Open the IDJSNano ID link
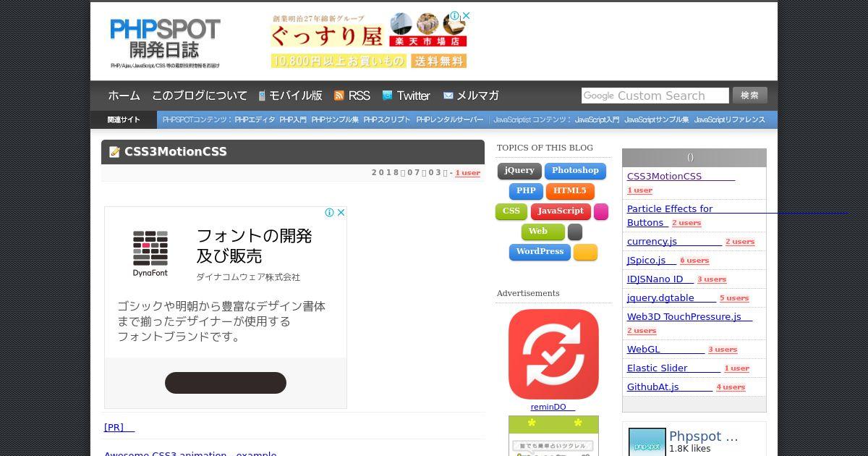The image size is (868, 456). [660, 279]
